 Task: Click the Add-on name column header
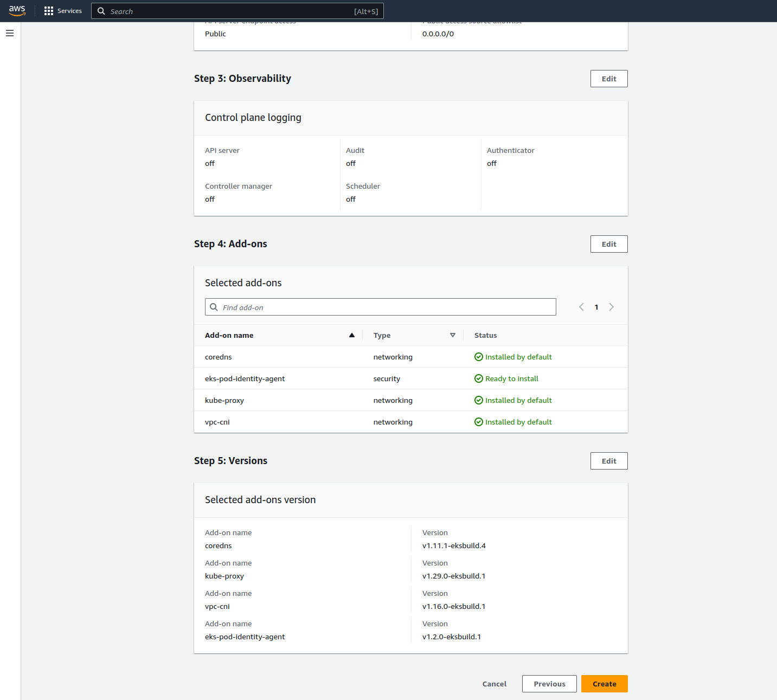[x=229, y=335]
